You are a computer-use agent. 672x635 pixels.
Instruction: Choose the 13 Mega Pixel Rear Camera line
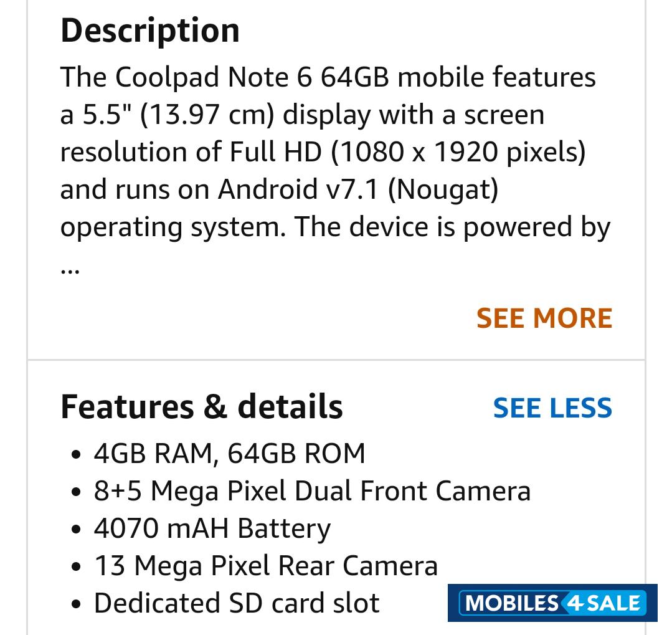(x=265, y=566)
